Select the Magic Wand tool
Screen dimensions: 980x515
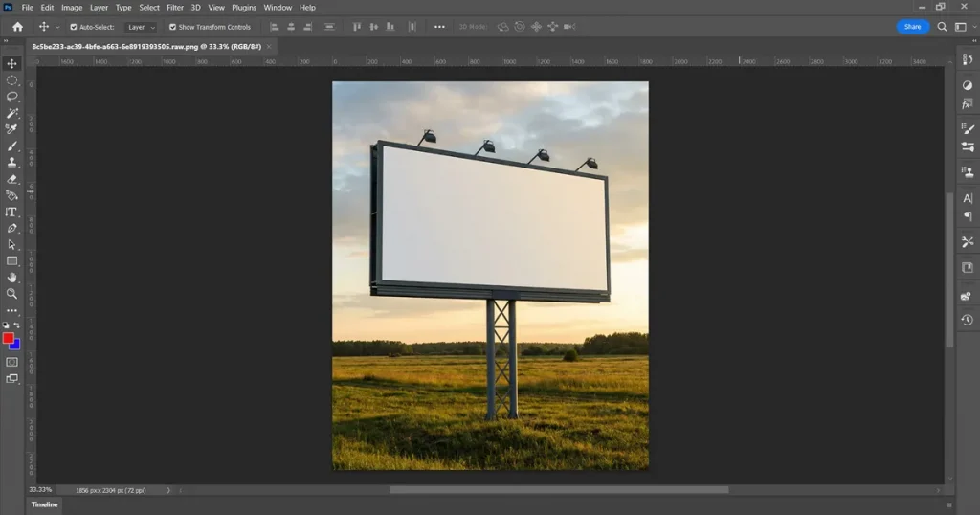click(11, 113)
